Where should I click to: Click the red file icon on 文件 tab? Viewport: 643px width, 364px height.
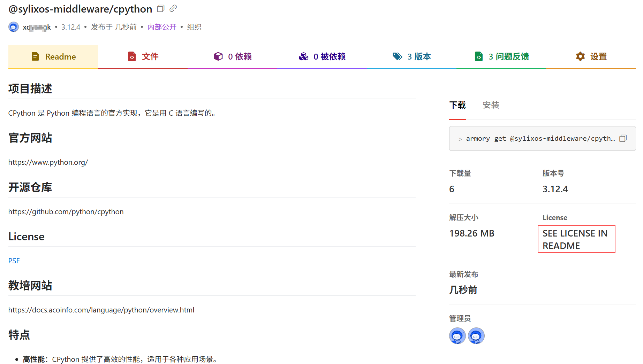tap(132, 56)
